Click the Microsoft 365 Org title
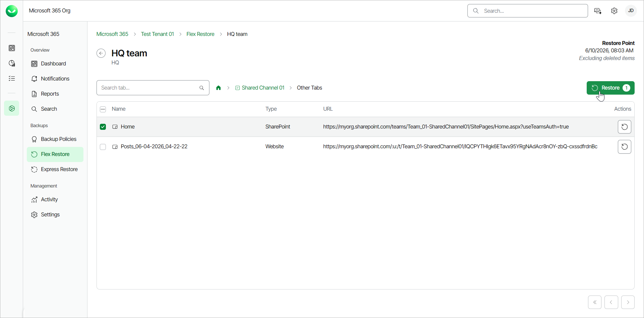 50,11
